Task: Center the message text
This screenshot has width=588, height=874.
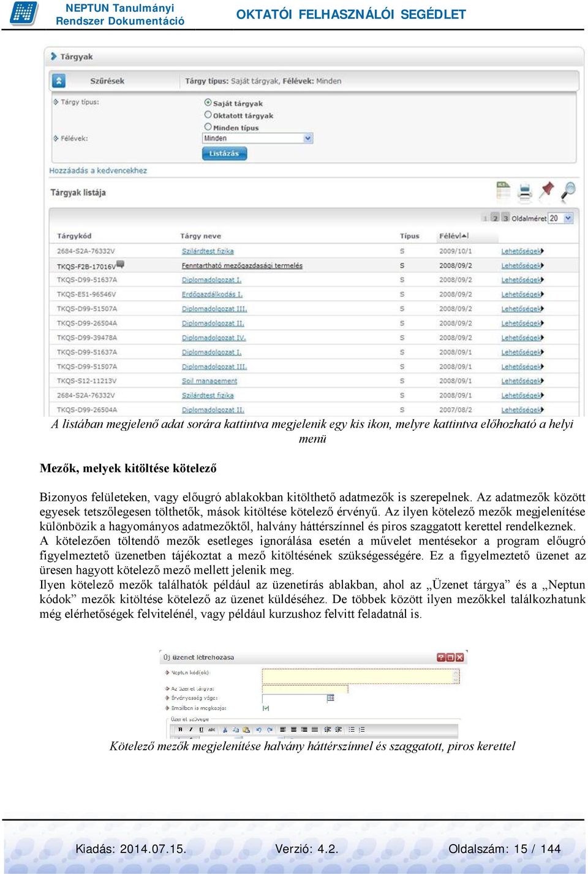Action: (x=293, y=729)
